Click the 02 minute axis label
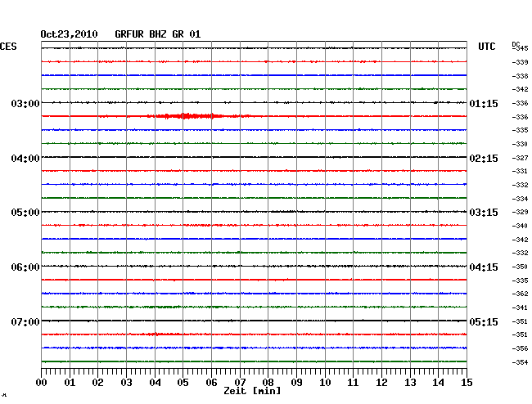Screen dimensions: 532x404 97,383
